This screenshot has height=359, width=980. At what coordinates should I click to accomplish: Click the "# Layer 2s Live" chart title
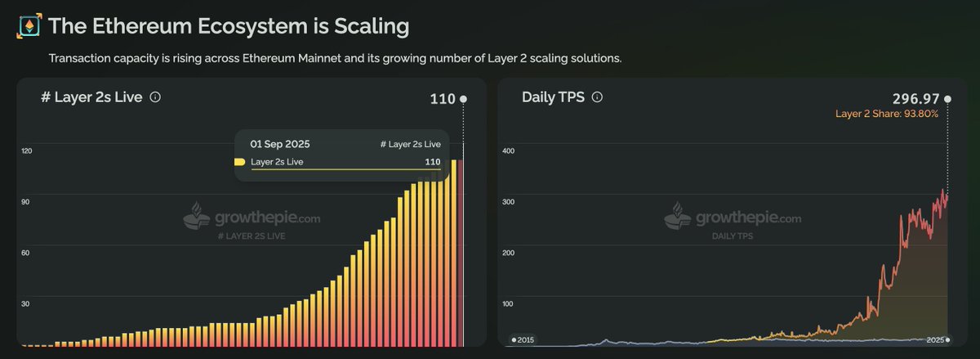[x=91, y=97]
